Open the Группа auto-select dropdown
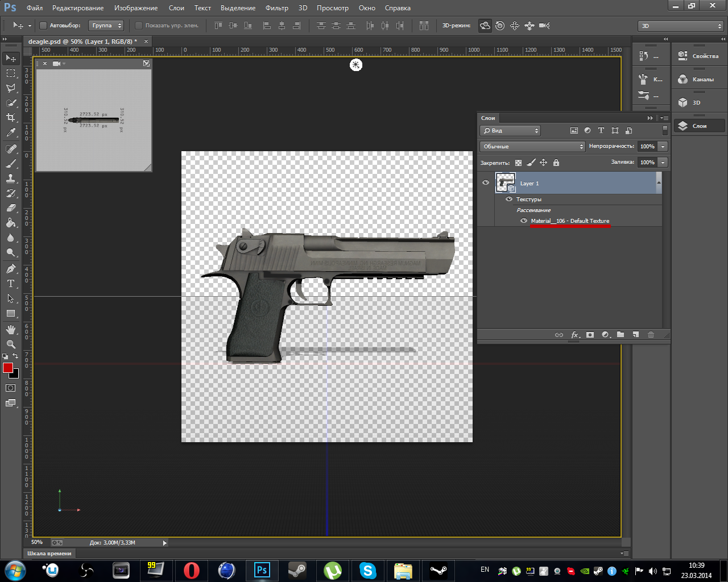This screenshot has width=728, height=582. click(x=106, y=26)
